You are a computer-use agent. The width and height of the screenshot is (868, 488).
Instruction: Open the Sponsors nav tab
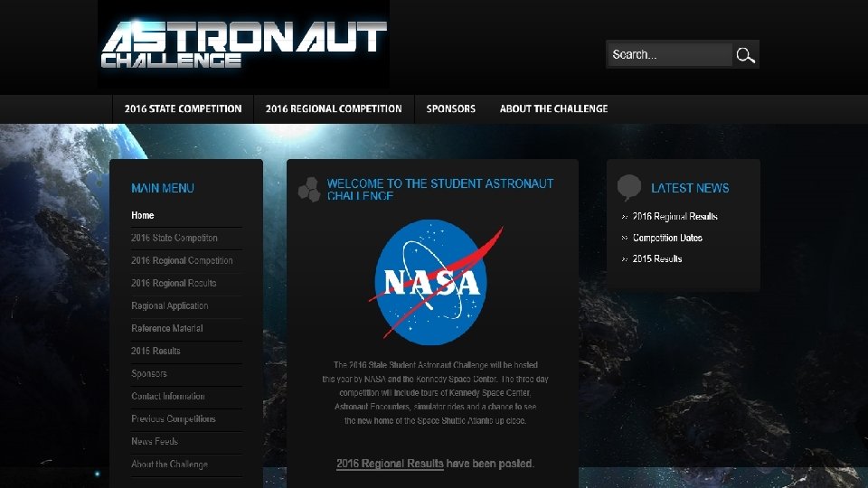coord(450,109)
